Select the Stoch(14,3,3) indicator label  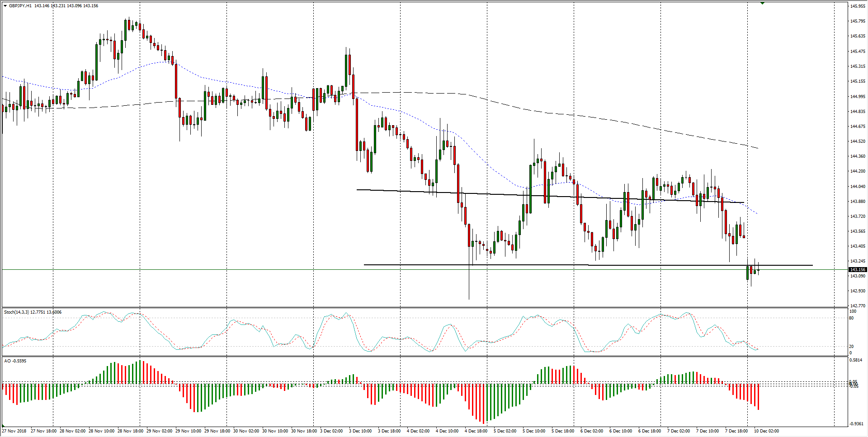18,312
